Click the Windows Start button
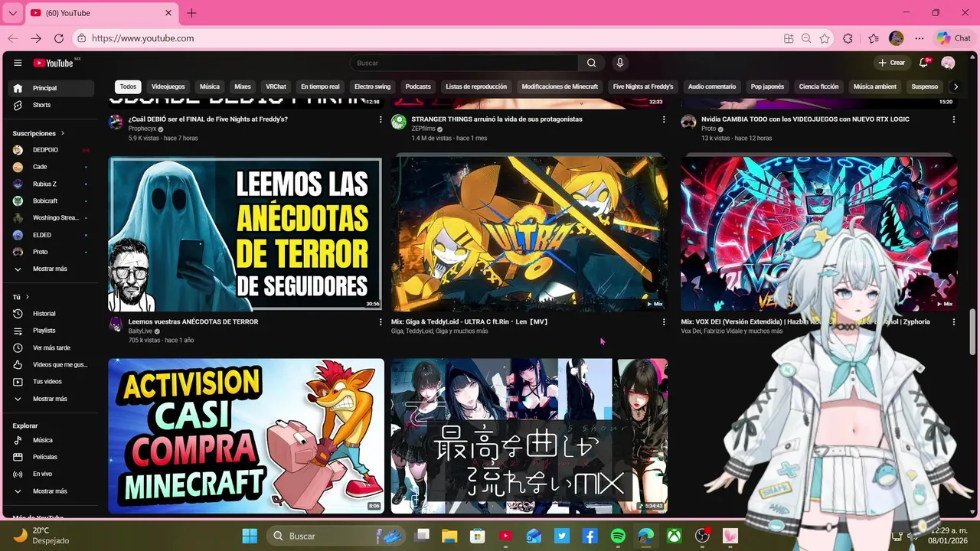Image resolution: width=980 pixels, height=551 pixels. pyautogui.click(x=250, y=536)
